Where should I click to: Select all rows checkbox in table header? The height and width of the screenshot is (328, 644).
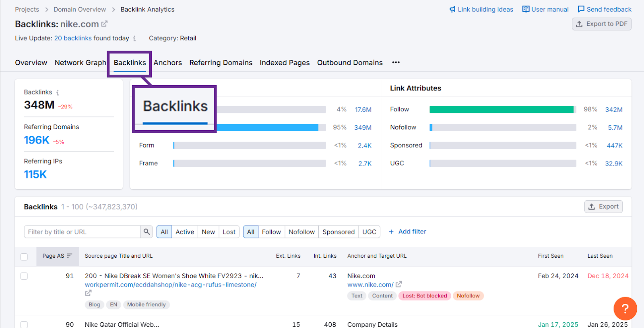24,256
